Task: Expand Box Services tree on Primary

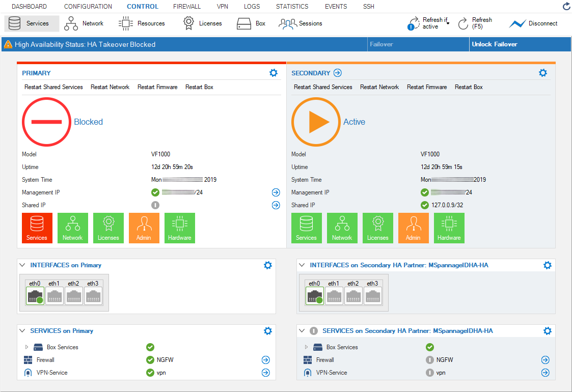Action: pyautogui.click(x=26, y=347)
